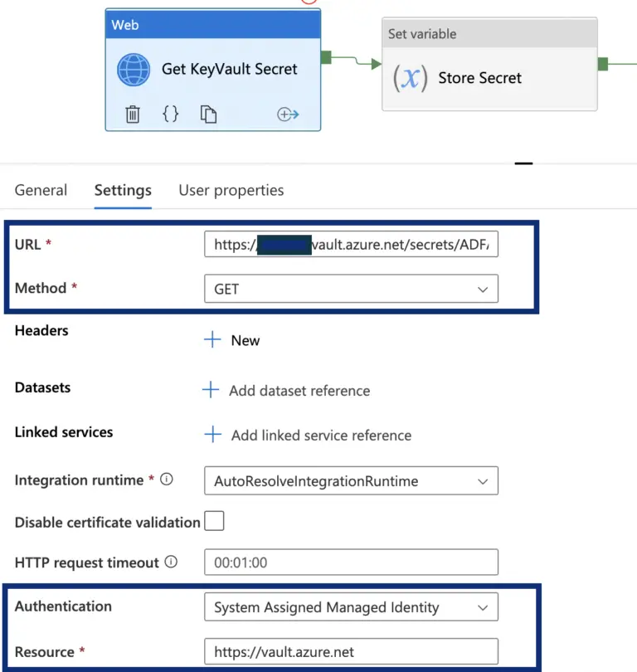This screenshot has width=637, height=672.
Task: Open the Integration runtime dropdown
Action: pyautogui.click(x=351, y=481)
